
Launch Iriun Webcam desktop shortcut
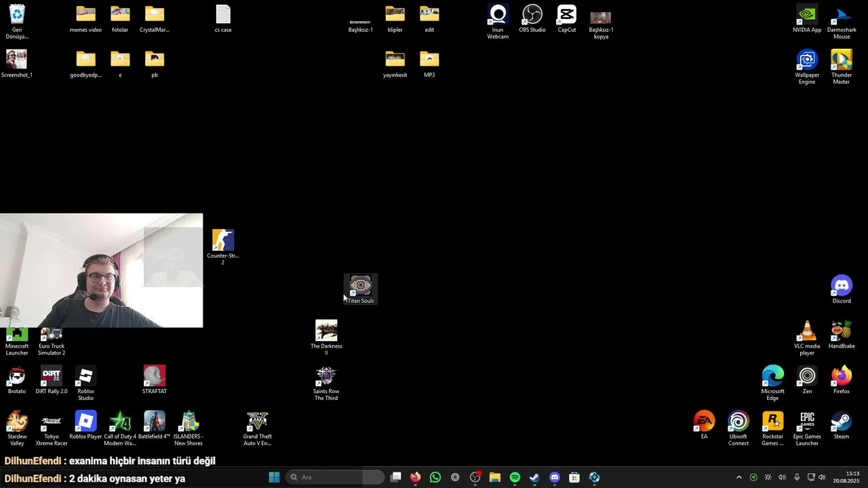click(x=498, y=22)
